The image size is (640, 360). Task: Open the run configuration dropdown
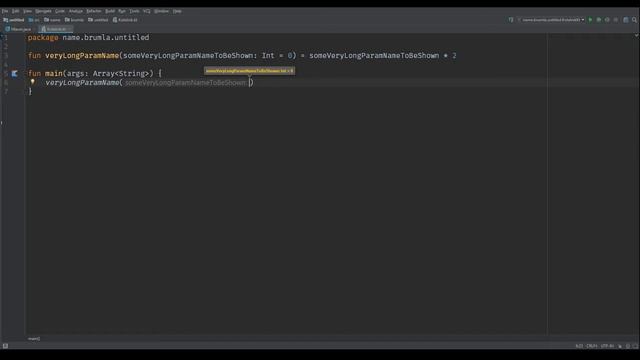click(x=551, y=20)
